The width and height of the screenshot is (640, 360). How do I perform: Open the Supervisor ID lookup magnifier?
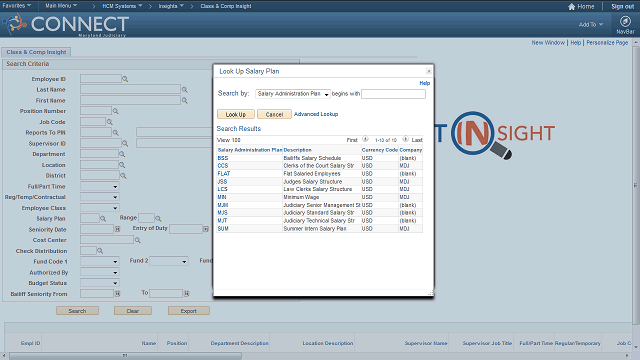pyautogui.click(x=125, y=144)
